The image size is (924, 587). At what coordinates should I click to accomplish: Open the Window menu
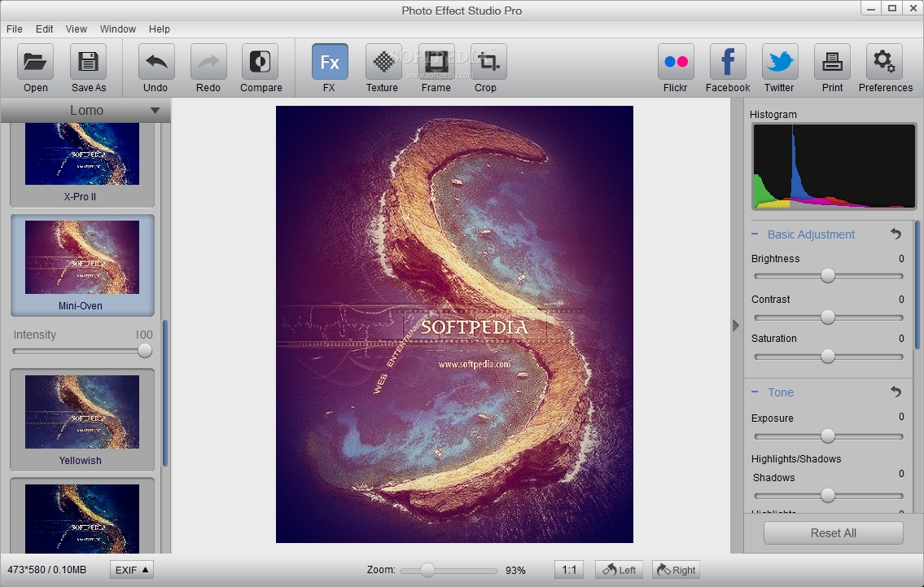point(118,28)
